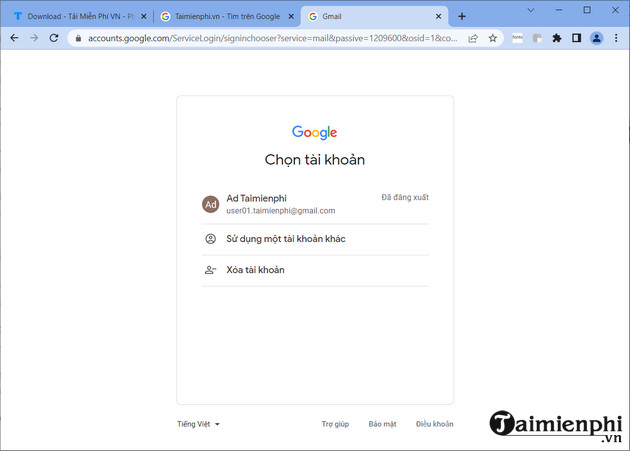Image resolution: width=630 pixels, height=451 pixels.
Task: Reload the current page
Action: tap(54, 38)
